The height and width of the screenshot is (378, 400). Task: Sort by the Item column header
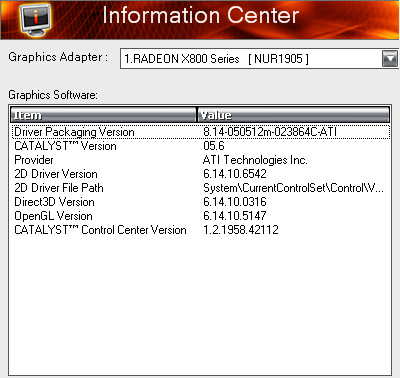click(x=103, y=115)
